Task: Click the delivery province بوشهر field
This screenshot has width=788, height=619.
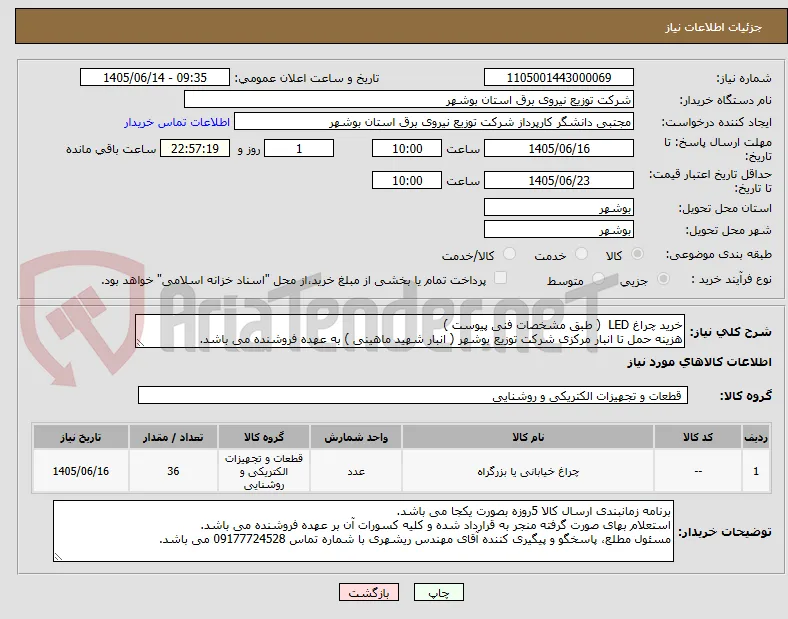Action: point(559,208)
